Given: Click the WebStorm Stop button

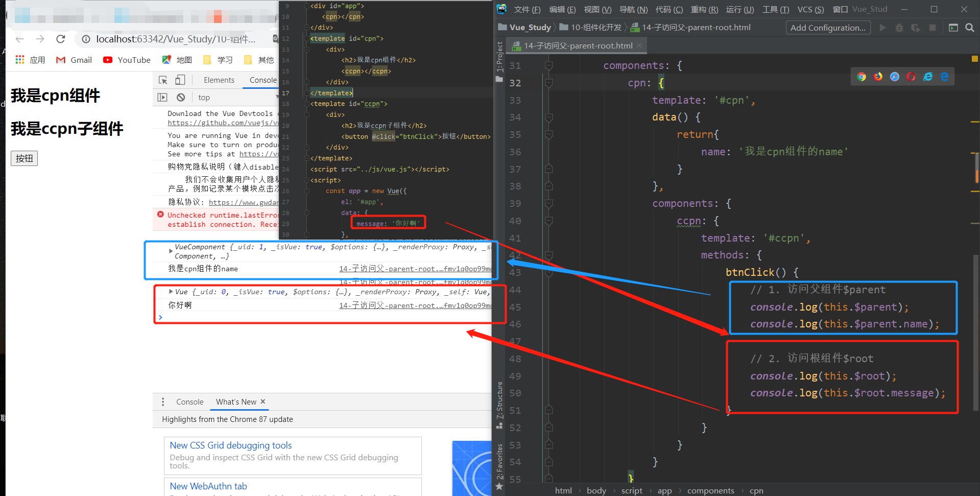Looking at the screenshot, I should point(933,28).
